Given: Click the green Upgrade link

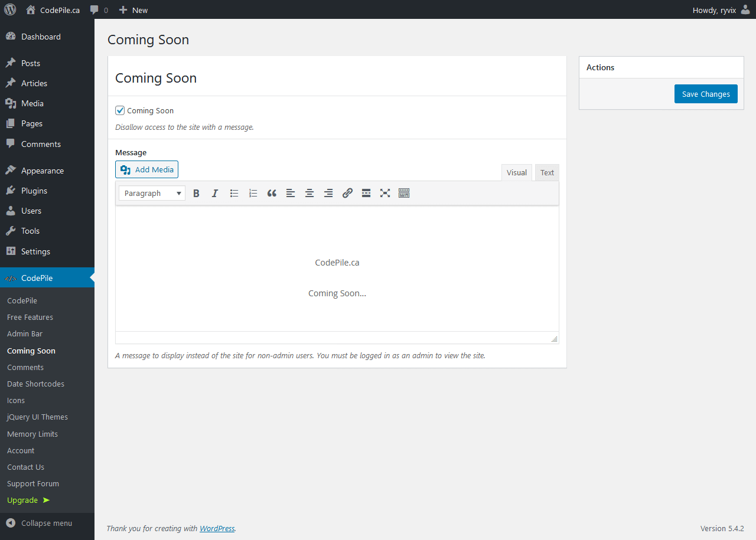Looking at the screenshot, I should tap(28, 500).
